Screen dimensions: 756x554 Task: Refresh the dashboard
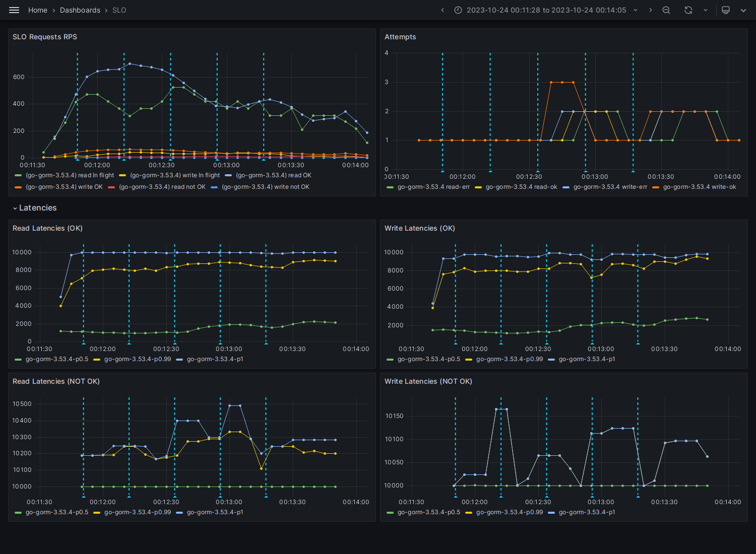click(x=688, y=10)
